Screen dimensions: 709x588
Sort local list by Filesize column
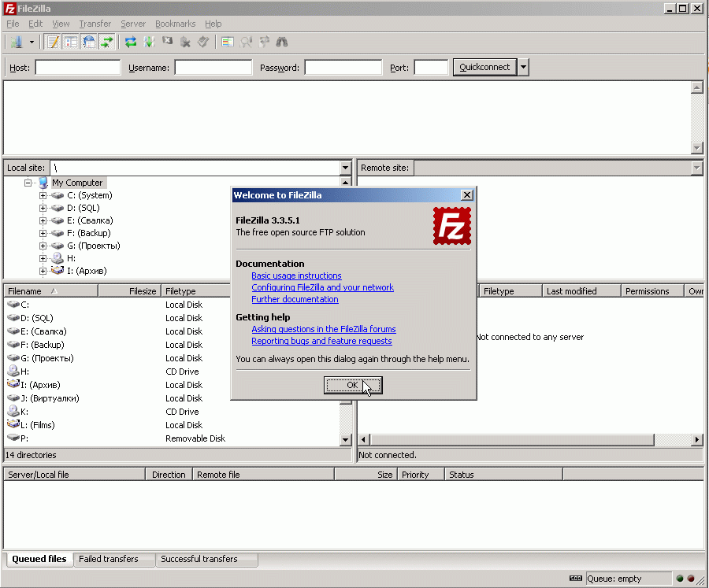[x=130, y=291]
